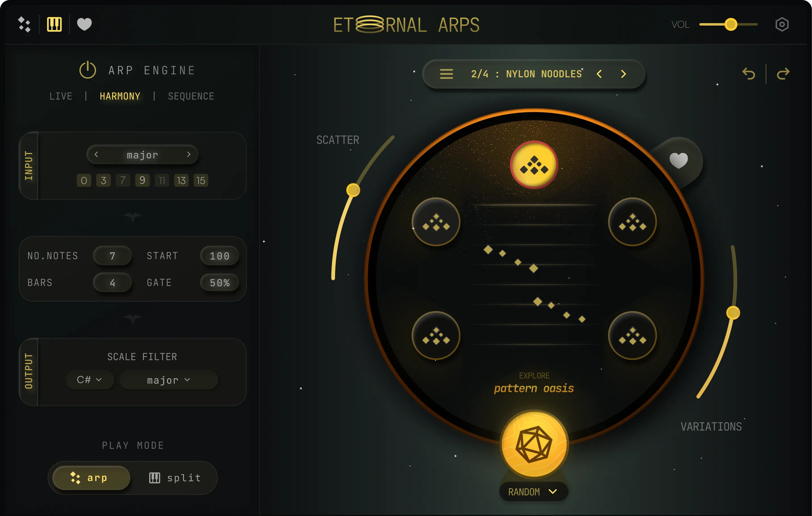Open the RANDOM mode dropdown
Image resolution: width=812 pixels, height=516 pixels.
point(533,492)
